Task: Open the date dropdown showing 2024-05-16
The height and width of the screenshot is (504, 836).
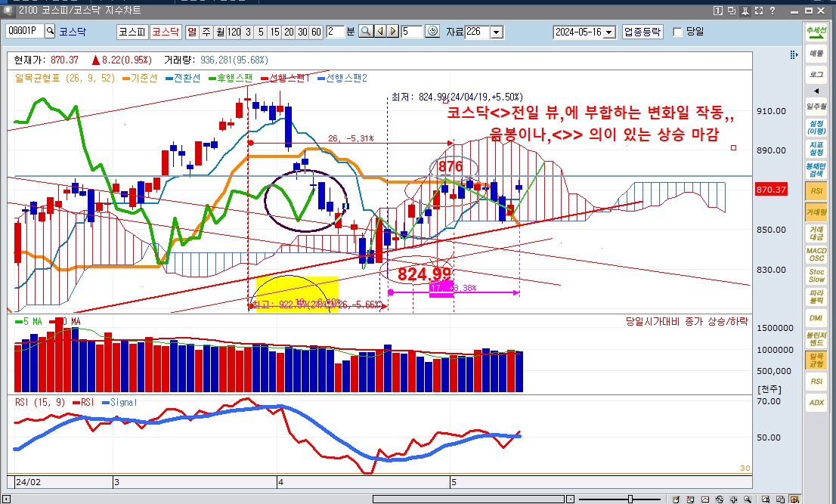Action: tap(609, 32)
